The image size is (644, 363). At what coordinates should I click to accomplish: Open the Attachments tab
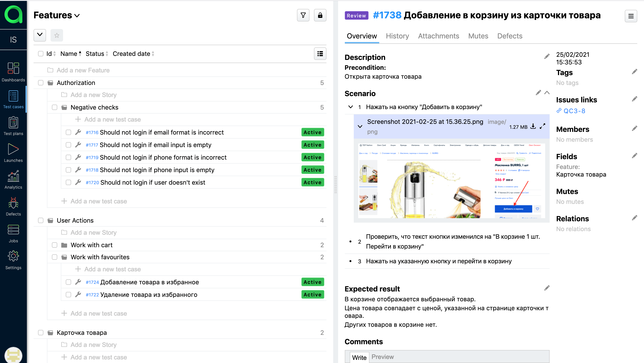[439, 36]
